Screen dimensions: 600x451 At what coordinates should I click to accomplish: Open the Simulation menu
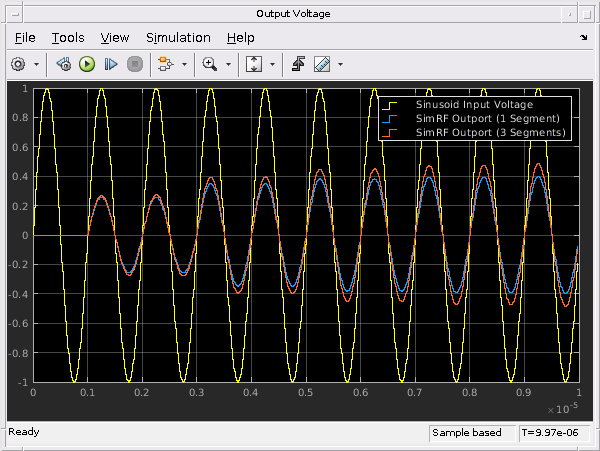pos(178,37)
